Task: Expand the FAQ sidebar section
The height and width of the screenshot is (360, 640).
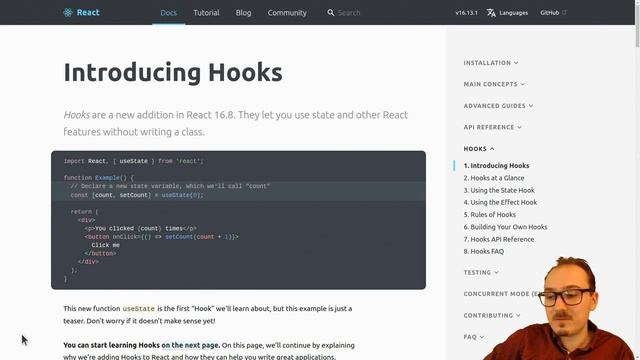Action: click(474, 337)
